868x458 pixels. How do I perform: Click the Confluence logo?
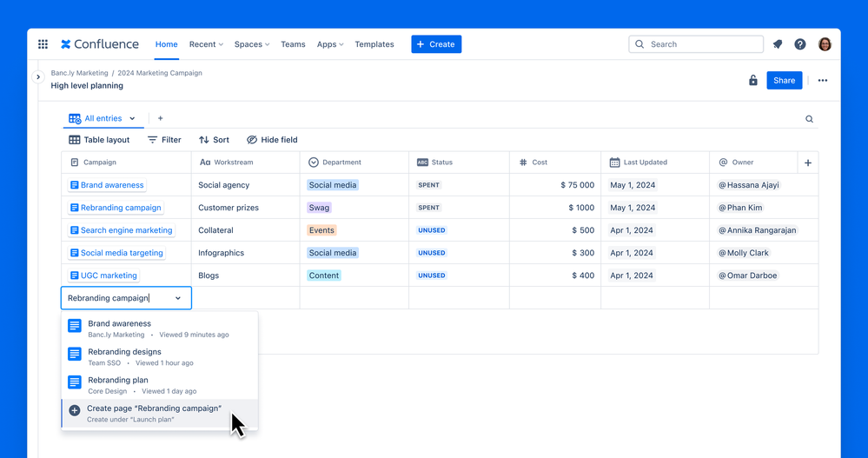(x=100, y=44)
